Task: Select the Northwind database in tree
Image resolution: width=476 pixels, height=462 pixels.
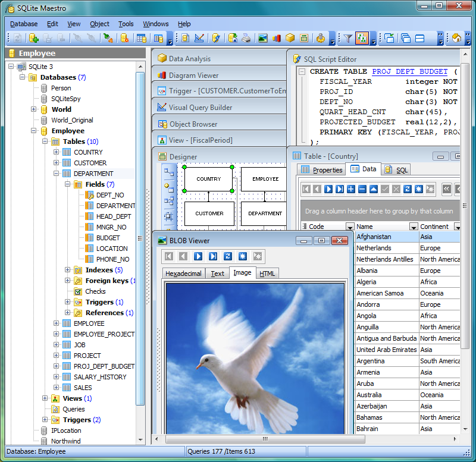Action: point(66,441)
